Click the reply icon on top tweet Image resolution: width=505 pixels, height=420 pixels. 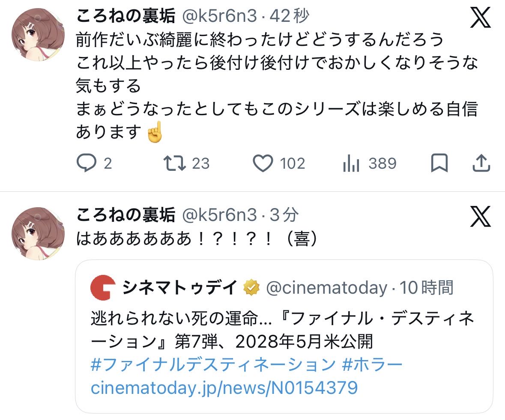click(x=87, y=164)
